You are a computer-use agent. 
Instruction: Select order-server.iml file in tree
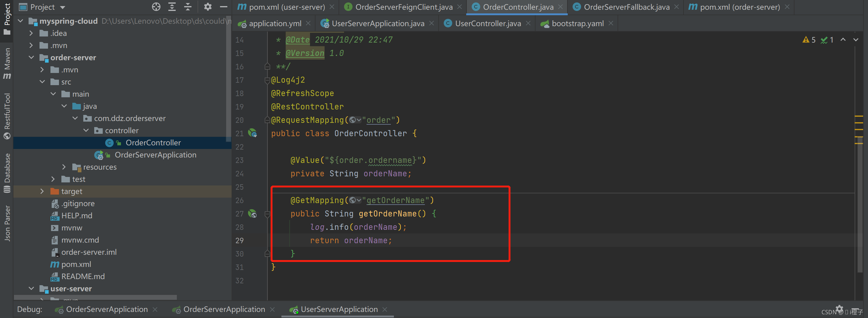coord(89,252)
